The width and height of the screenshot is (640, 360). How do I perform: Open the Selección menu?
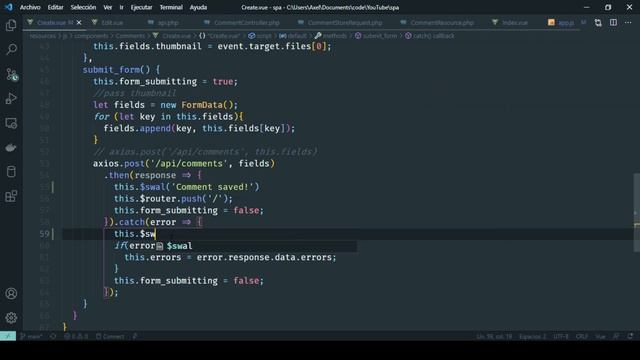[x=83, y=7]
